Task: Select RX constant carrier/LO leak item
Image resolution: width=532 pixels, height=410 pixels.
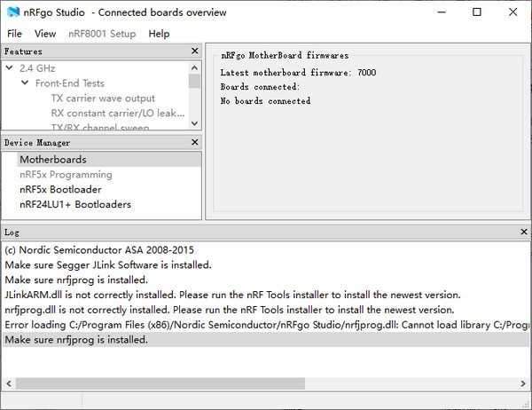Action: [118, 113]
